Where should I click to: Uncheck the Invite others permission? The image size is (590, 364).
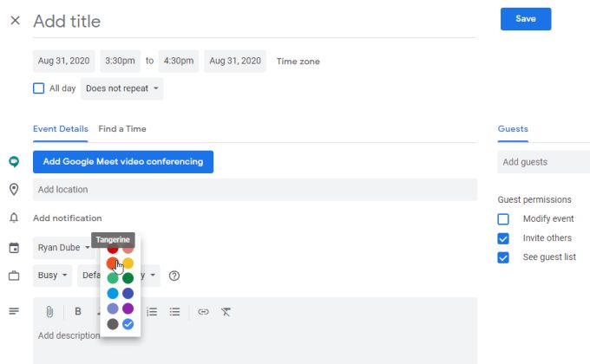pos(503,238)
